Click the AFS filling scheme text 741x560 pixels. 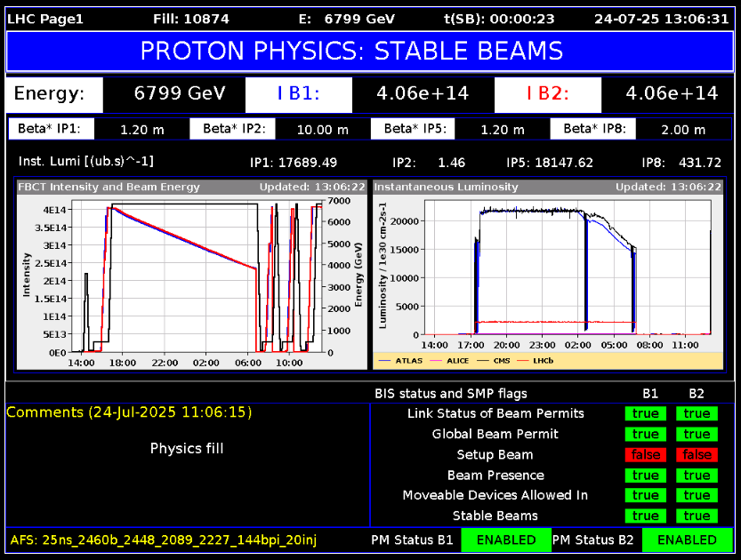coord(164,540)
